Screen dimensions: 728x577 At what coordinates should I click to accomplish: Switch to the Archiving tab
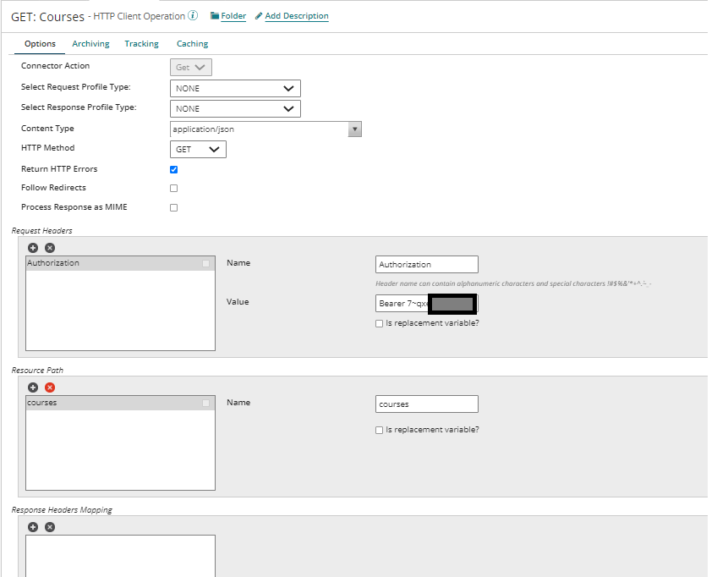click(x=90, y=43)
